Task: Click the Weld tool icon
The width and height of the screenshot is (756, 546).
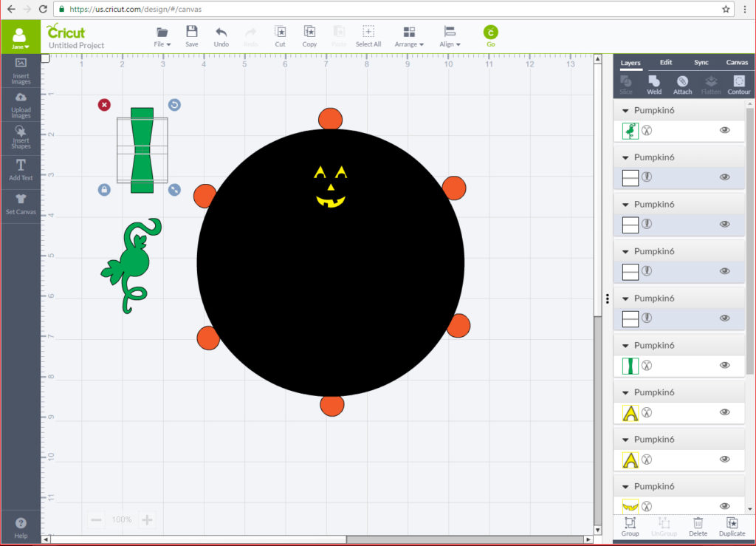Action: click(654, 84)
